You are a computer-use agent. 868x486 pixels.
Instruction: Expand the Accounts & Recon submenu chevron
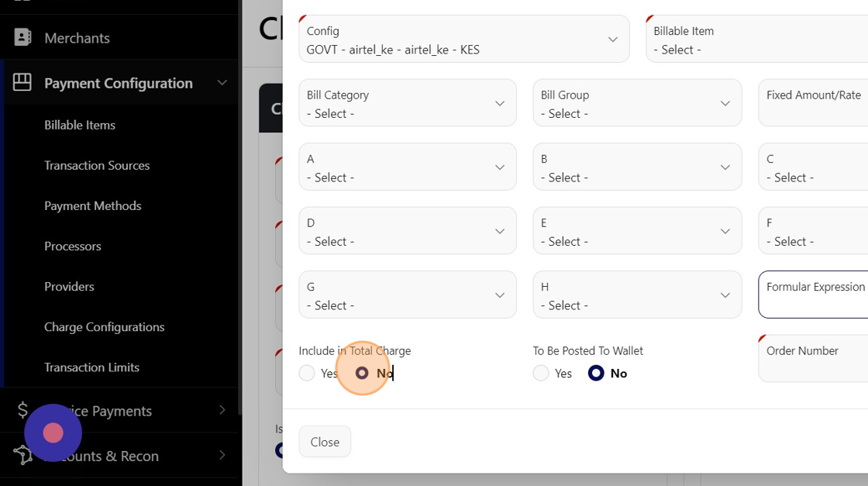[x=222, y=455]
